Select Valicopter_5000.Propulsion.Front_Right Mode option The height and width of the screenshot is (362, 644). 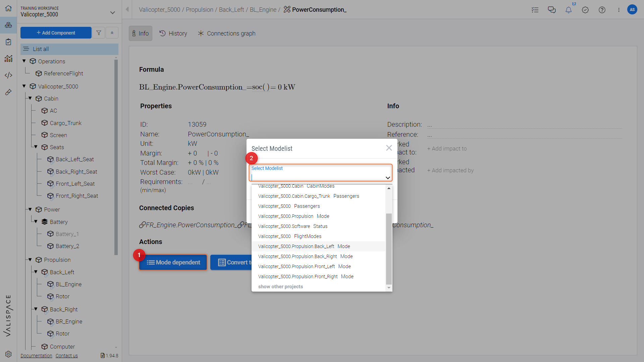click(x=319, y=277)
